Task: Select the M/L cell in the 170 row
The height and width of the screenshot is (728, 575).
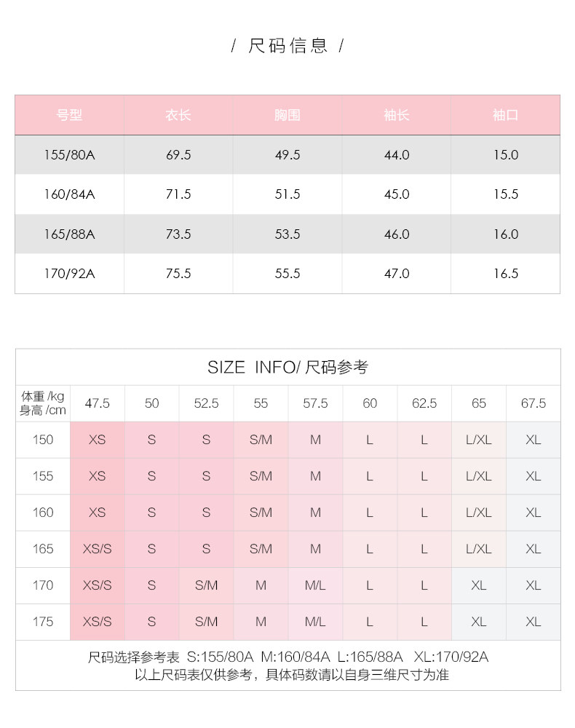Action: [x=315, y=585]
